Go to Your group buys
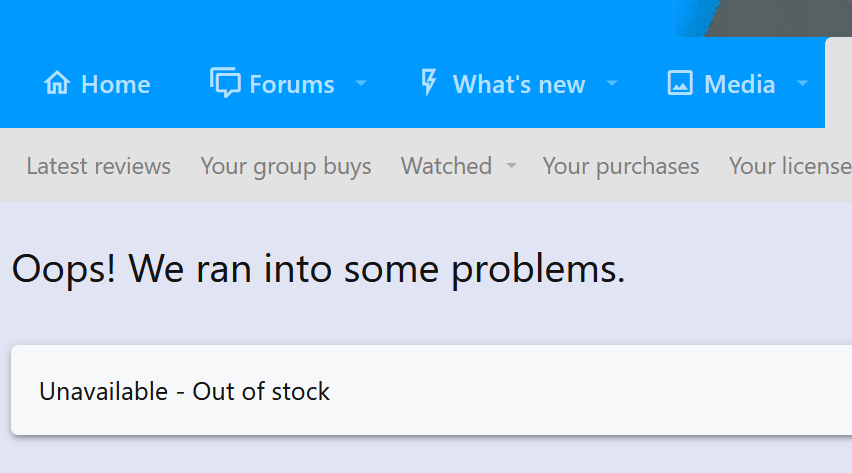The width and height of the screenshot is (852, 473). 286,166
